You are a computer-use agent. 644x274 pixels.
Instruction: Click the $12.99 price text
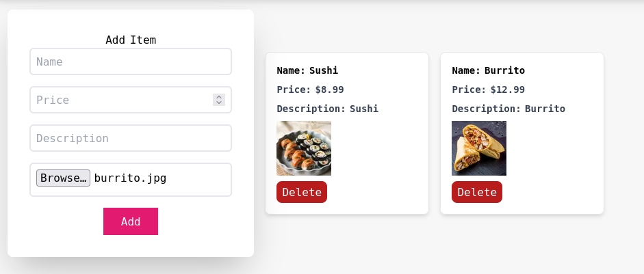(508, 90)
